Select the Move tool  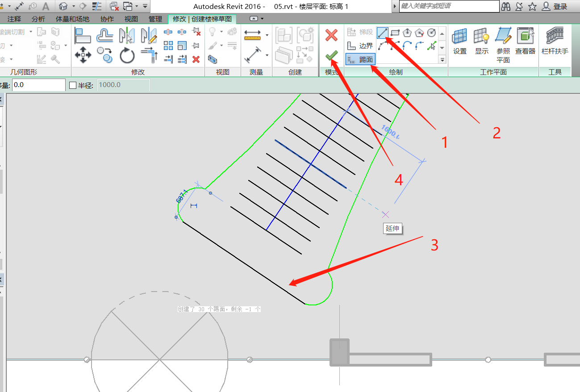click(83, 55)
